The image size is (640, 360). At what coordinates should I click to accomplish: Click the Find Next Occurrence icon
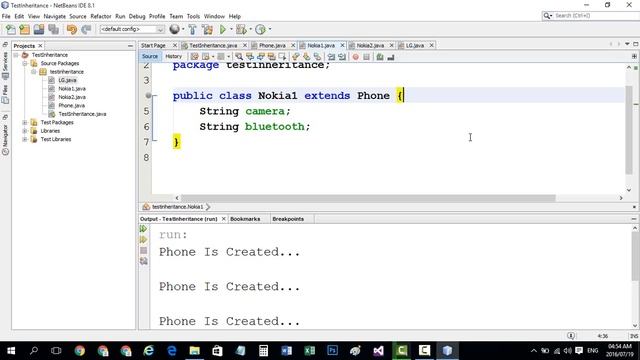260,57
